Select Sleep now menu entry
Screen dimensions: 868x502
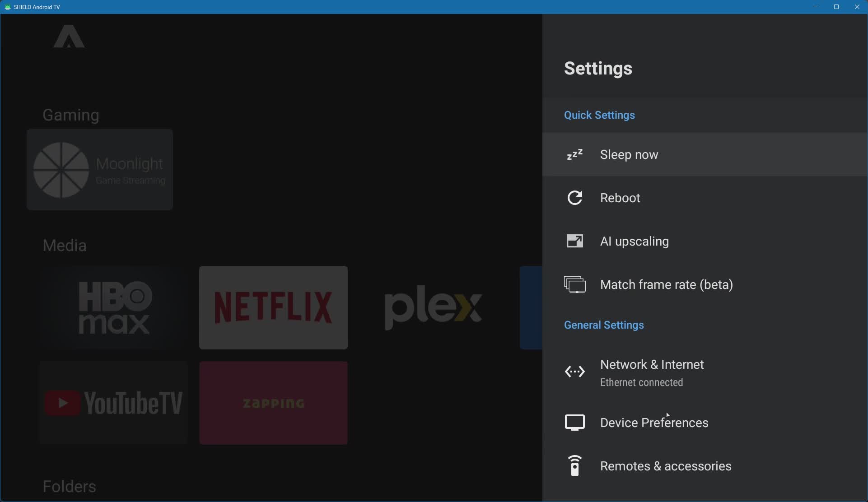pyautogui.click(x=629, y=155)
